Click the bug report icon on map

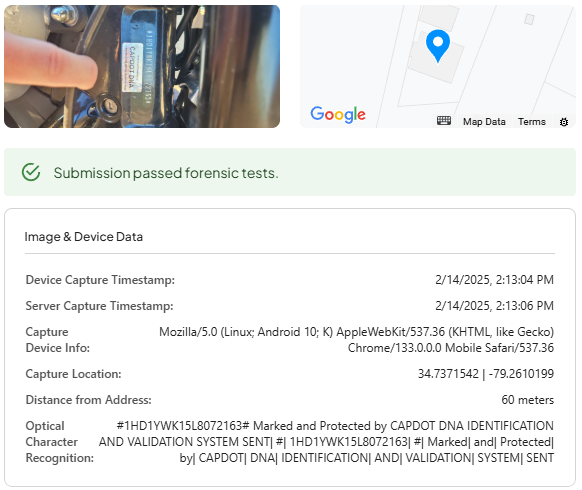(564, 122)
